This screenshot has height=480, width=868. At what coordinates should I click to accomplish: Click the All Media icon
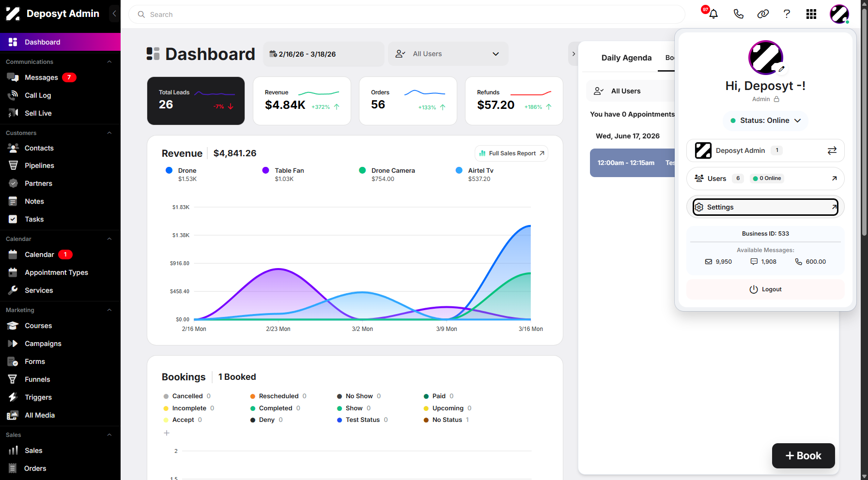(13, 415)
